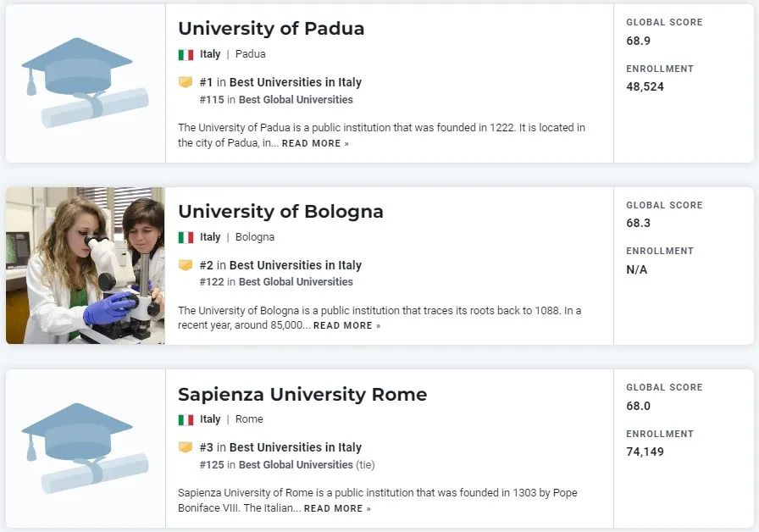
Task: Open the University of Bologna title link
Action: coord(280,212)
